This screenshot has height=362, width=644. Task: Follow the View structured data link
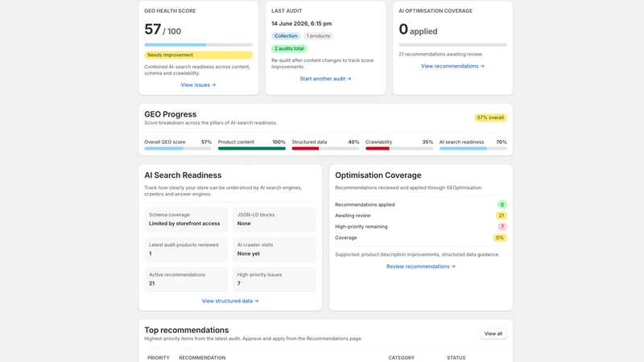click(x=230, y=301)
